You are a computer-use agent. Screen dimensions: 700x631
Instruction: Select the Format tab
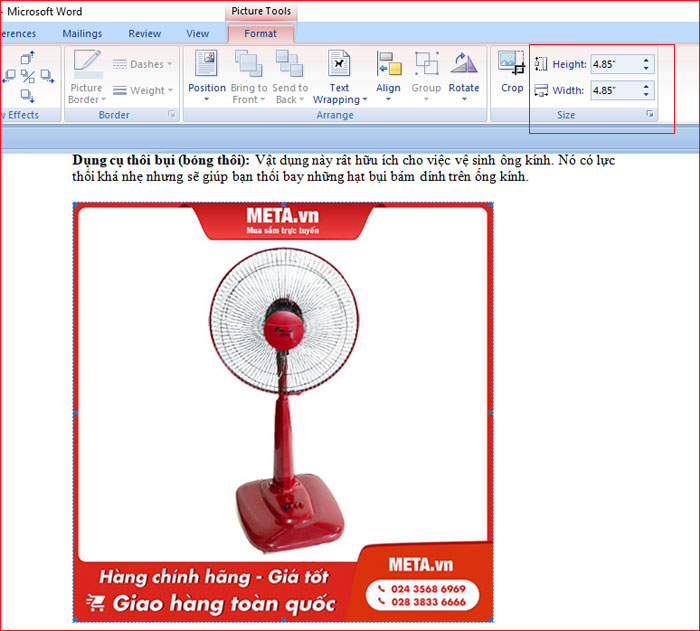[260, 33]
